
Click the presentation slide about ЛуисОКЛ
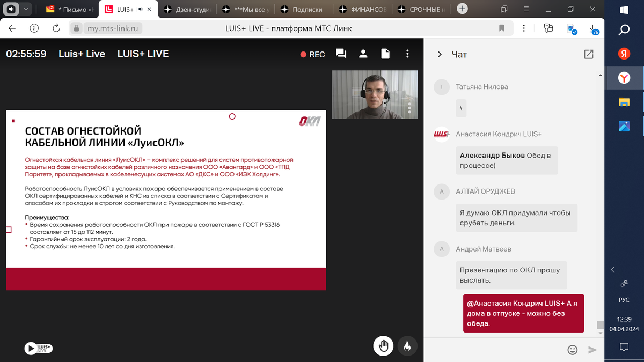[166, 200]
